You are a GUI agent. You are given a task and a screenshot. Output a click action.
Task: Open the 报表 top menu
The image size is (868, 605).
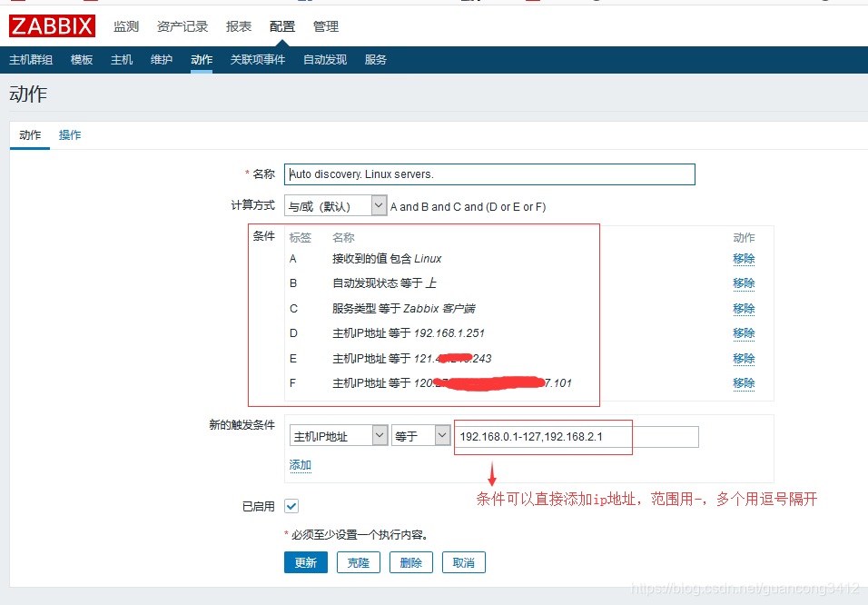(239, 26)
